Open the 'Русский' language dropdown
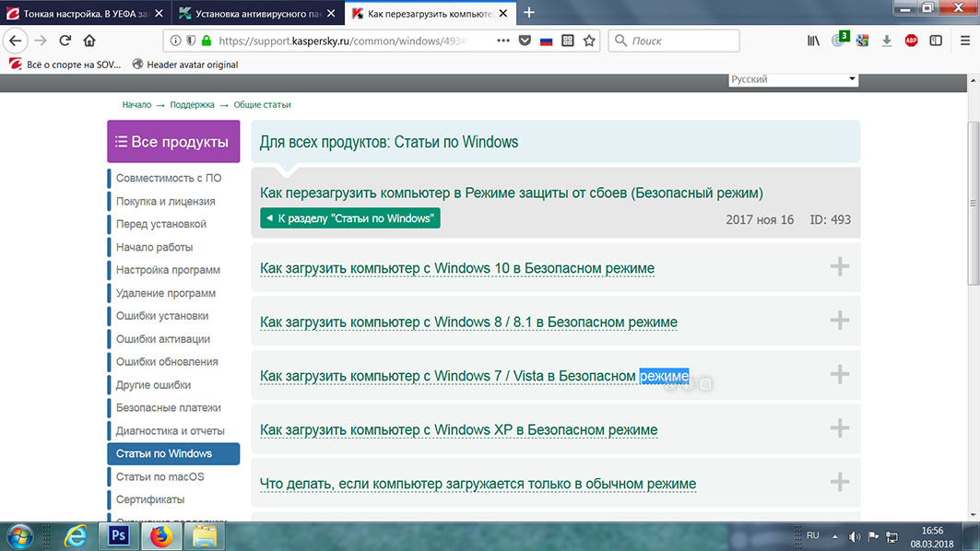Screen dimensions: 980x551 click(x=793, y=79)
